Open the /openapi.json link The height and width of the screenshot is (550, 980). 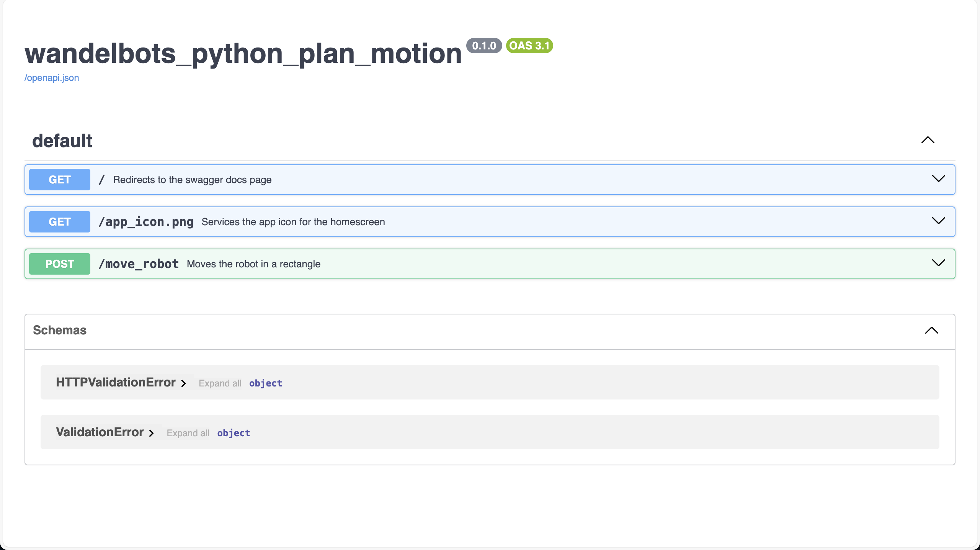(x=52, y=78)
